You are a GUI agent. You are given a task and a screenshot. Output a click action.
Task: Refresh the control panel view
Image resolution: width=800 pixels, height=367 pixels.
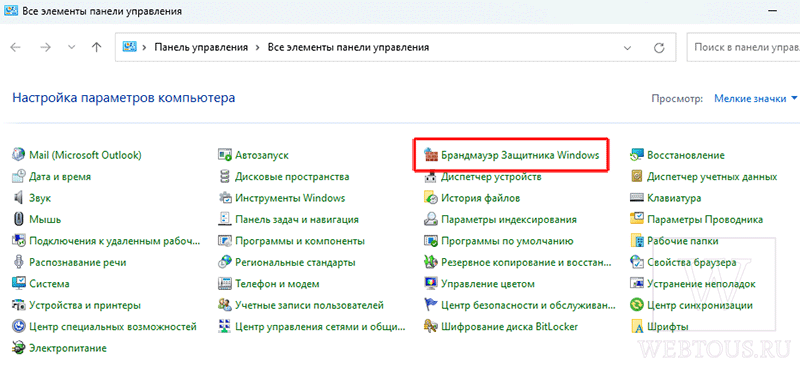pos(659,47)
